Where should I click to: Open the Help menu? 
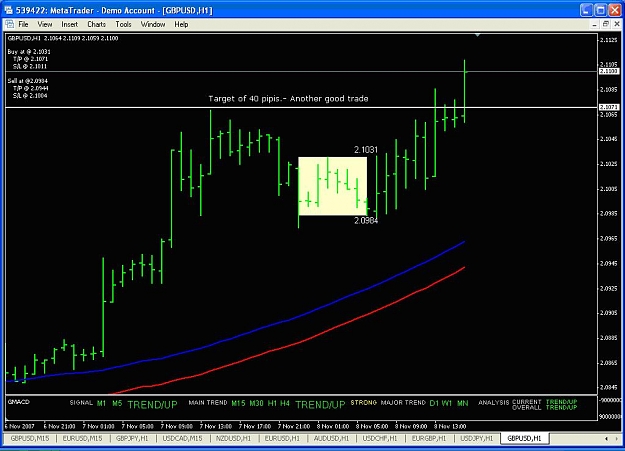point(181,24)
